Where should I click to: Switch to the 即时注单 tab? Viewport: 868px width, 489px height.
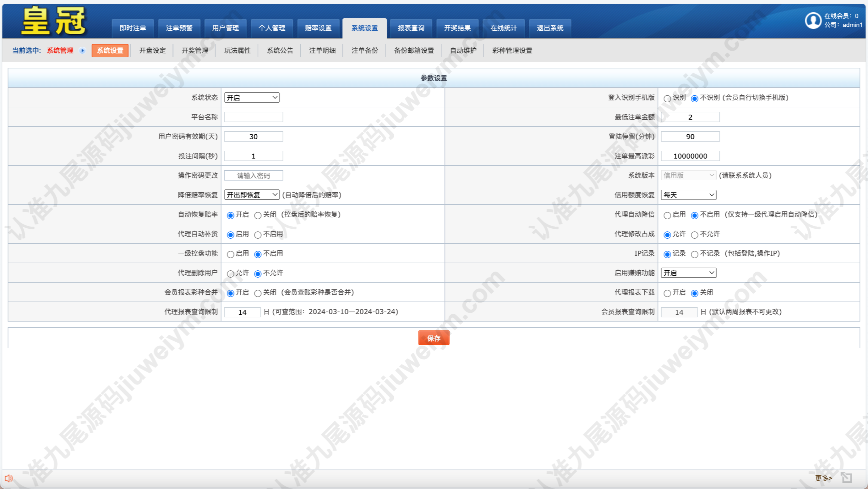(133, 28)
